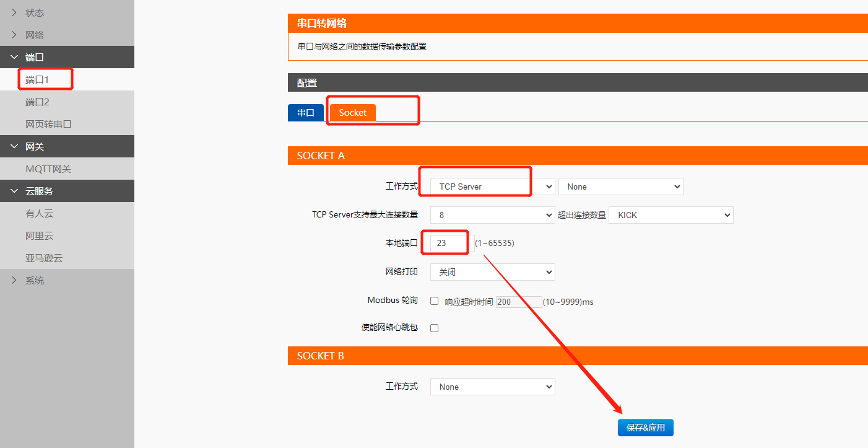Open the 端口2 sidebar item
Image resolution: width=868 pixels, height=448 pixels.
pos(37,102)
